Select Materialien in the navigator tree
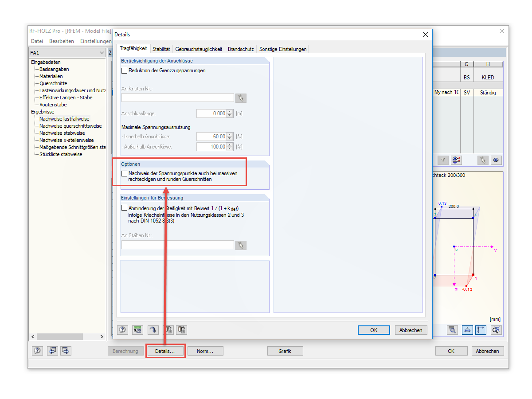Viewport: 532px width, 399px height. (x=51, y=76)
